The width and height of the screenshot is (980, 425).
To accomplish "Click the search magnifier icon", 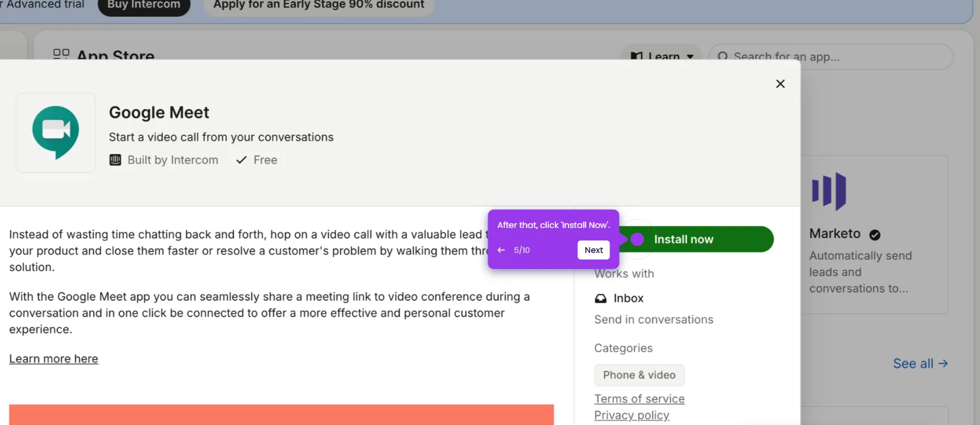I will coord(723,57).
